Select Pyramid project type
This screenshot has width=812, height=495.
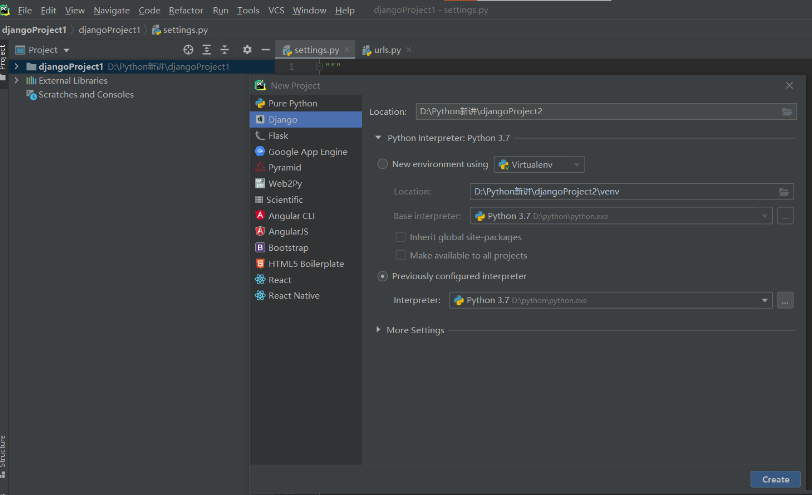click(306, 168)
